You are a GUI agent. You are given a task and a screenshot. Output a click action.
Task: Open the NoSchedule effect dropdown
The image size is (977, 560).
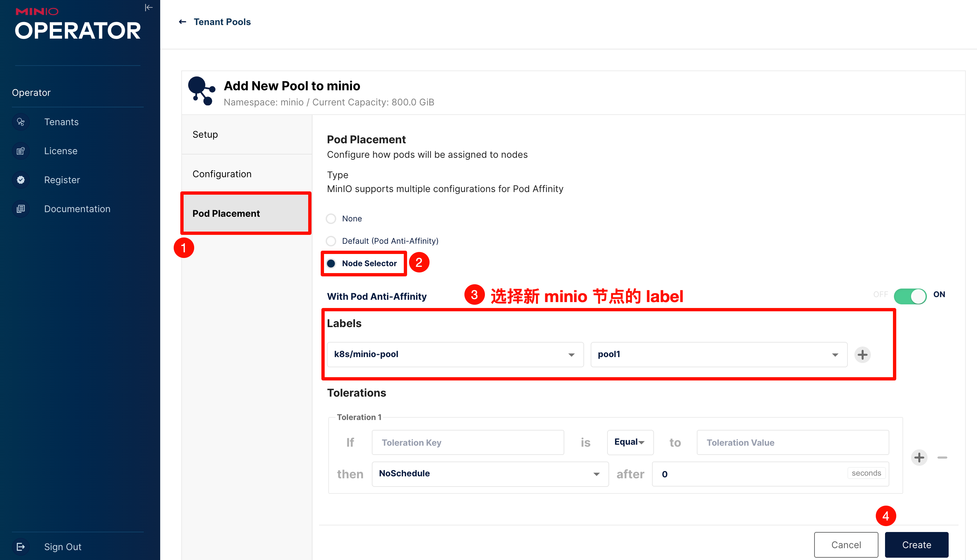489,473
